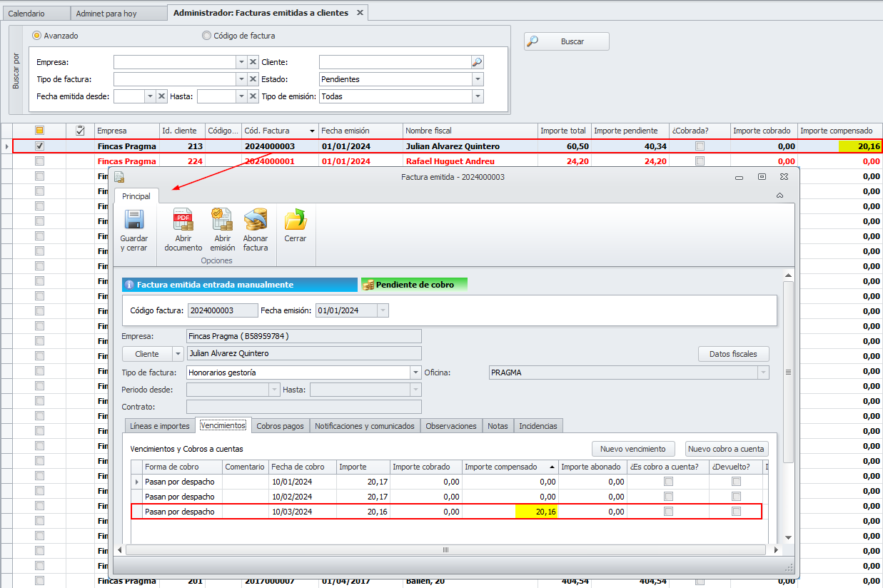
Task: Switch to the Líneas e importes tab
Action: pos(160,426)
